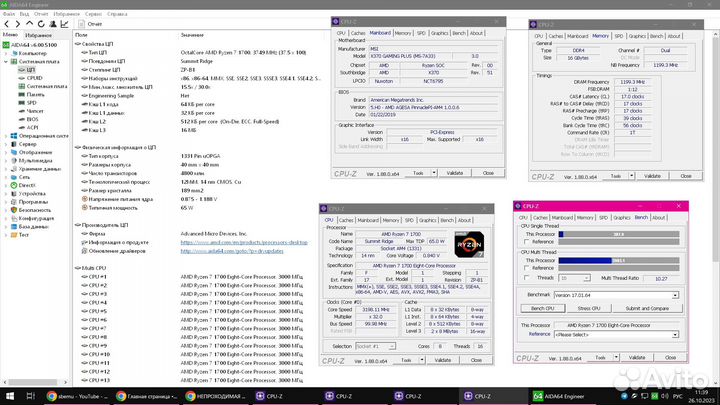Click the Ryzen logo in the CPU window
The height and width of the screenshot is (405, 720).
coord(469,245)
